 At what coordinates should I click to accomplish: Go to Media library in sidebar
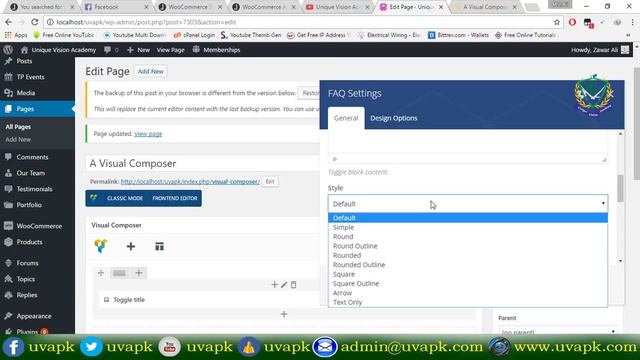[x=25, y=93]
